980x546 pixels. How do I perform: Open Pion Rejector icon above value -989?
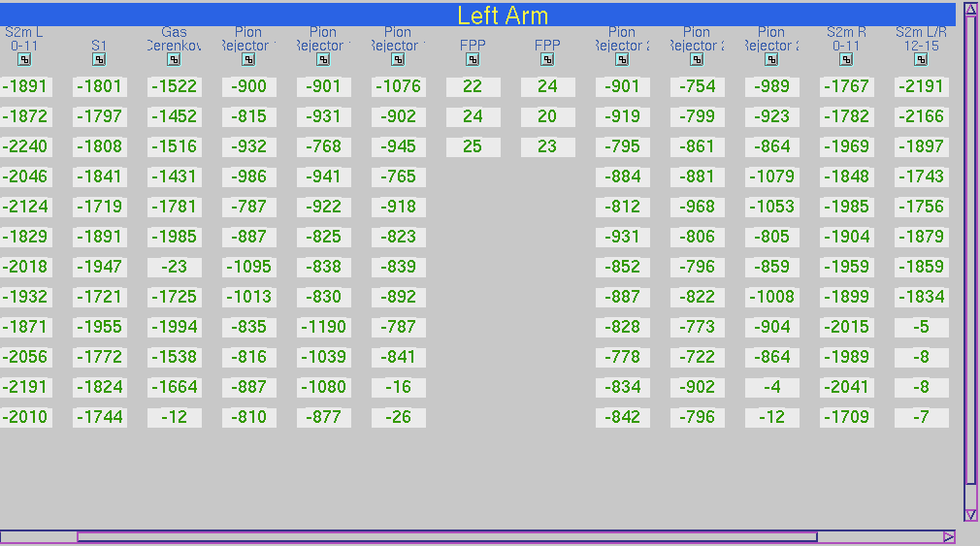[x=772, y=60]
